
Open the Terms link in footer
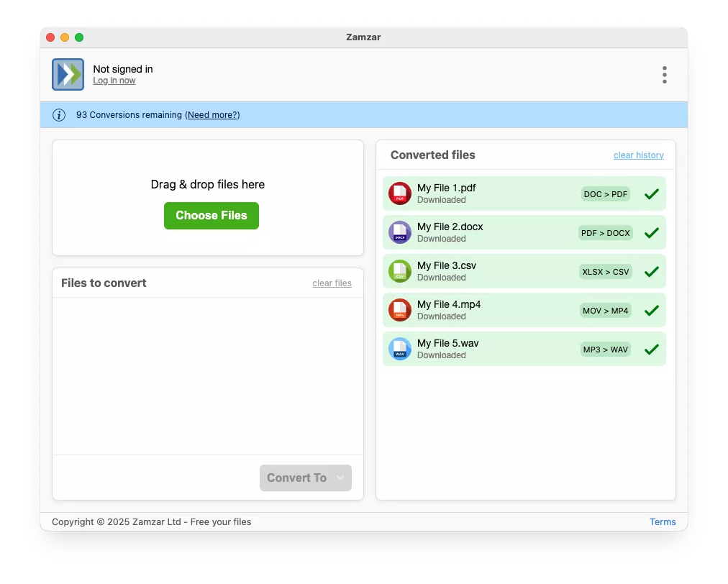(x=663, y=522)
